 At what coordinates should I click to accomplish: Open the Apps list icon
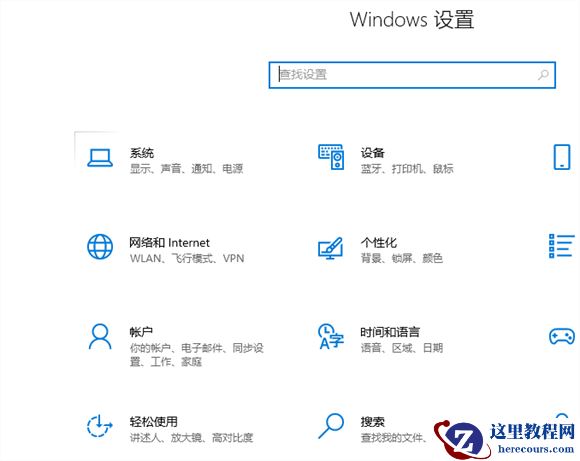(x=562, y=246)
